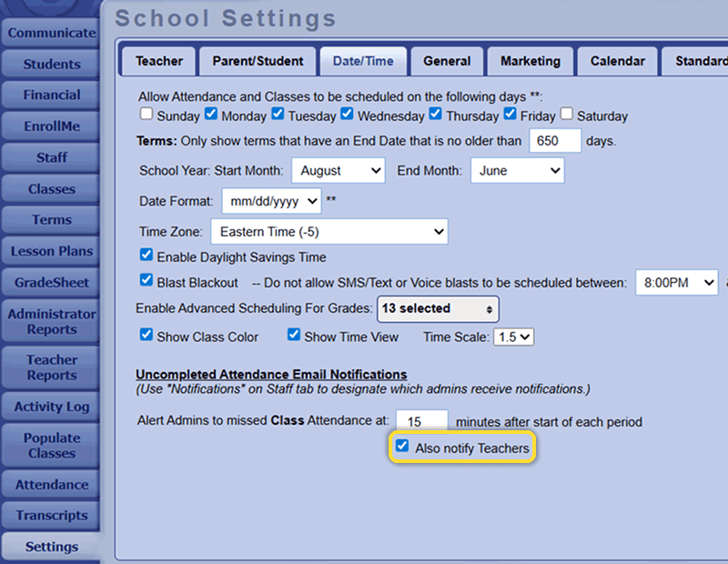Expand the End Month dropdown
This screenshot has width=728, height=564.
click(x=517, y=170)
